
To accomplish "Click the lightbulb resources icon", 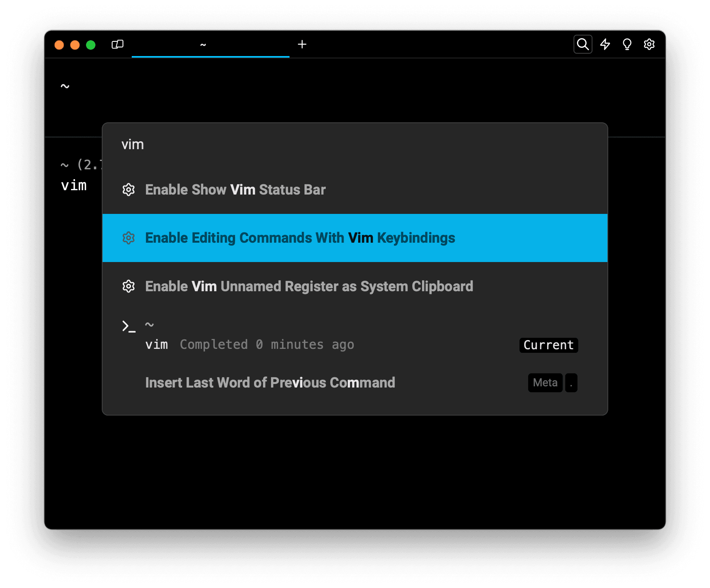I will [x=627, y=44].
